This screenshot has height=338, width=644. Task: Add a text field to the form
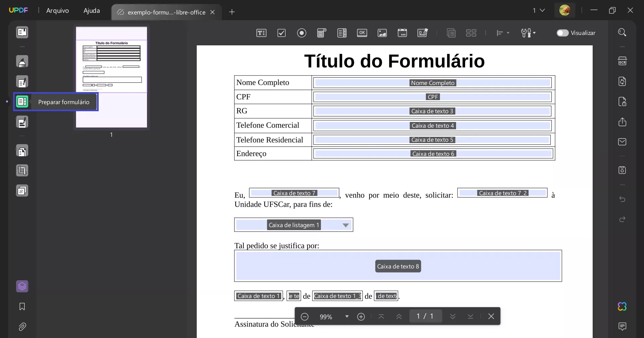[261, 33]
